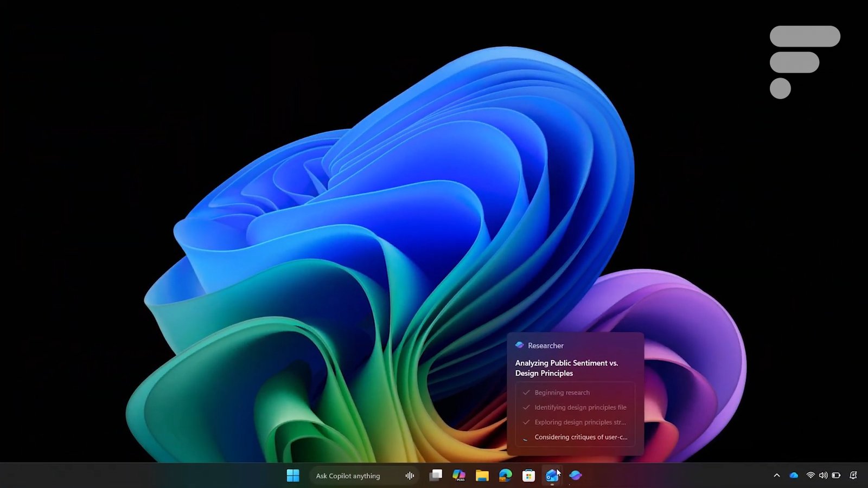Screen dimensions: 868x488
Task: Click the Outlook taskbar icon
Action: tap(552, 476)
